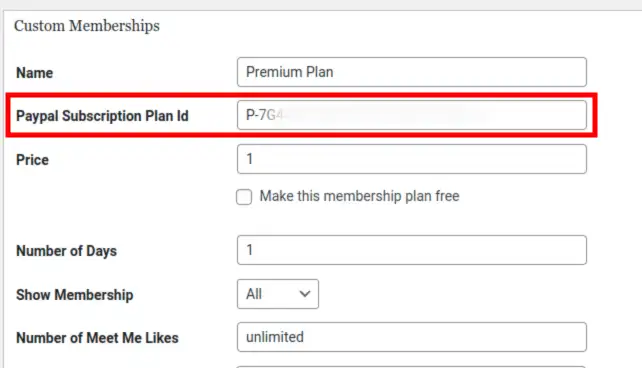Viewport: 642px width, 368px height.
Task: Click the Price input field
Action: (411, 159)
